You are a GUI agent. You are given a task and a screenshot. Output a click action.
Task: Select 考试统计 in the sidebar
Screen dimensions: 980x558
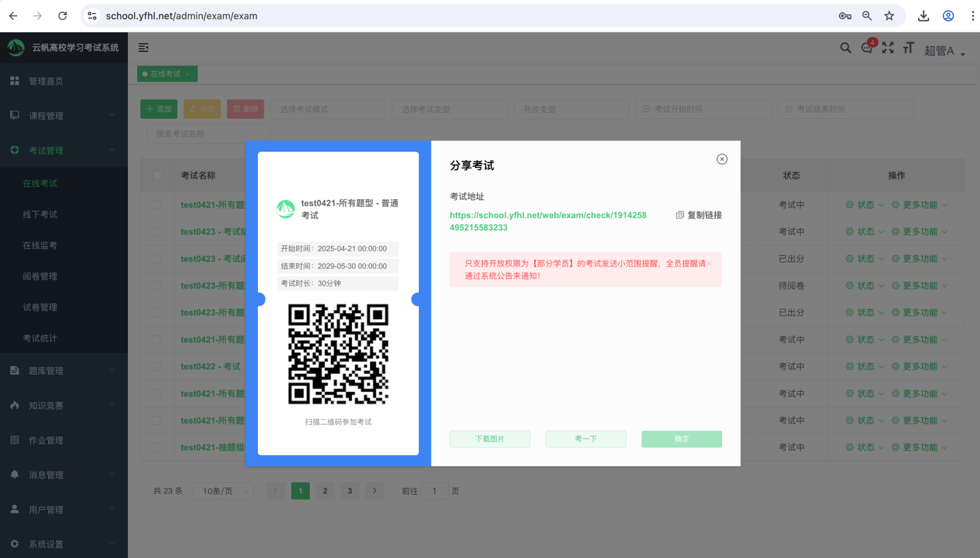coord(64,338)
